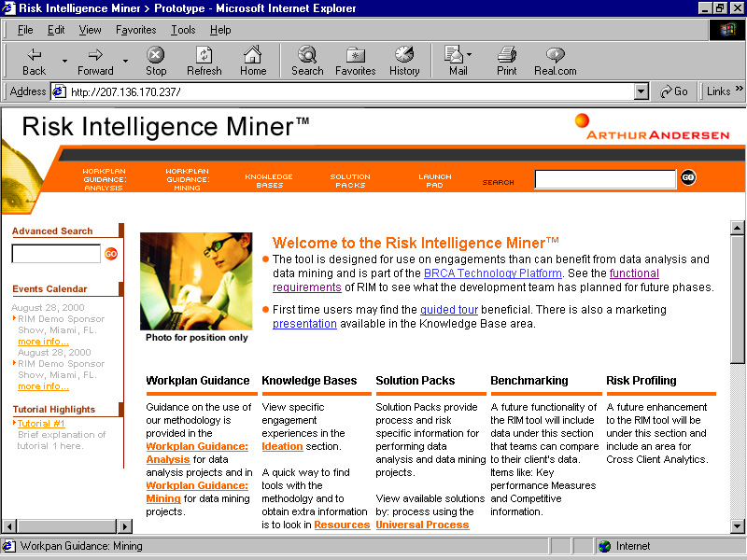Click the main content scrollbar up arrow
Image resolution: width=747 pixels, height=560 pixels.
coord(737,228)
